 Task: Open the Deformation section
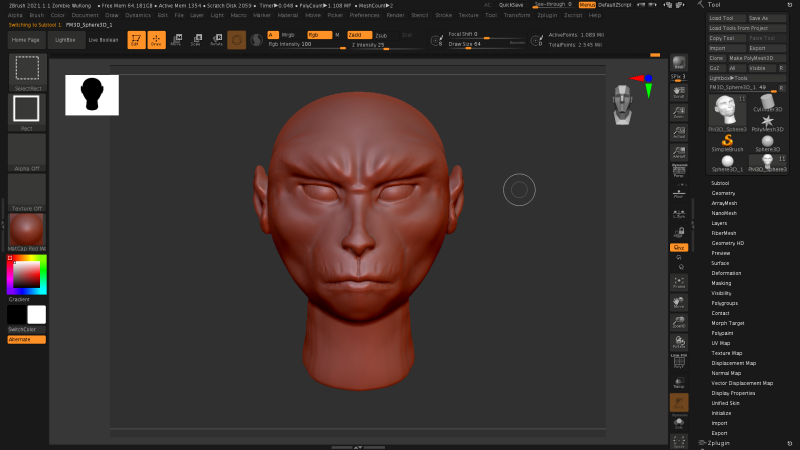click(726, 273)
